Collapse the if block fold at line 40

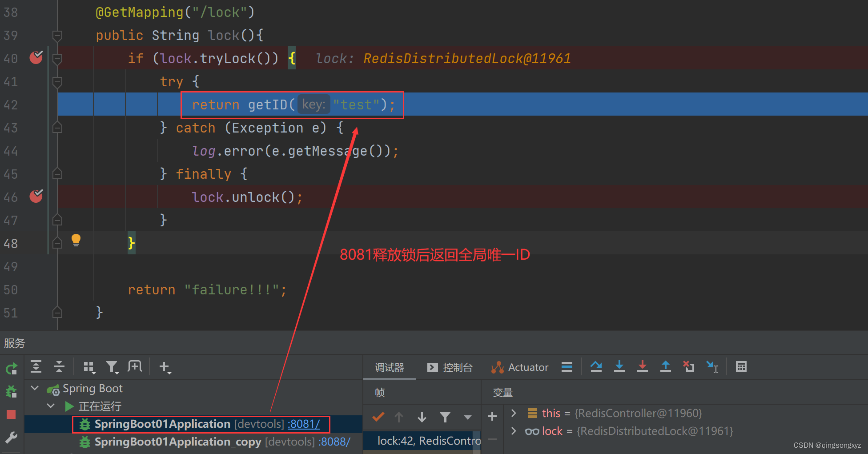pyautogui.click(x=57, y=58)
